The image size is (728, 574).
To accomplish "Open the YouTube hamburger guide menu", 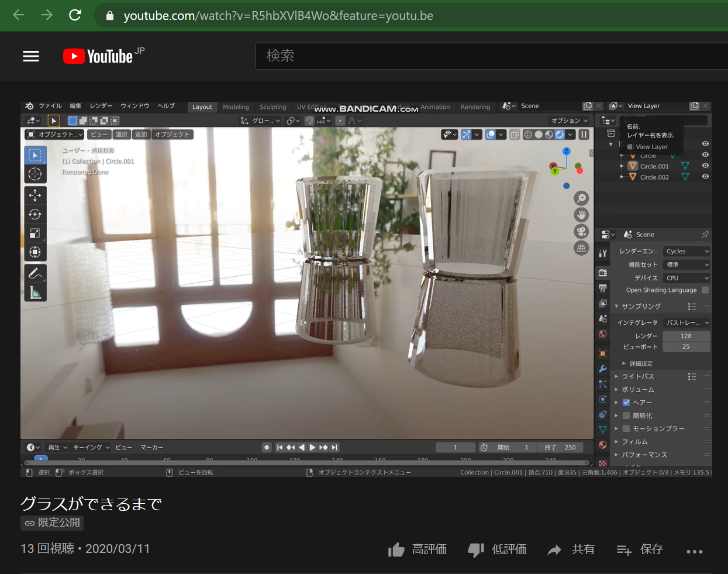I will tap(31, 56).
